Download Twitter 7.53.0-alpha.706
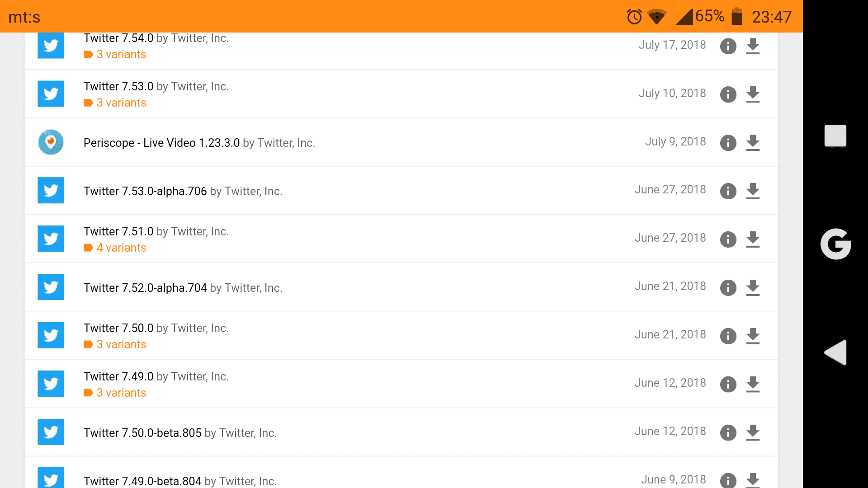The height and width of the screenshot is (488, 868). tap(753, 191)
